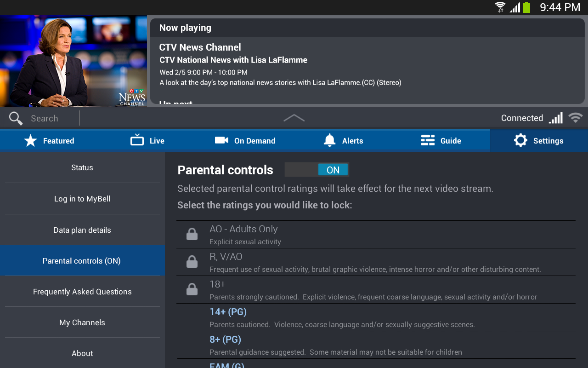Open Log in to MyBell
Screen dimensions: 588x368
tap(82, 199)
